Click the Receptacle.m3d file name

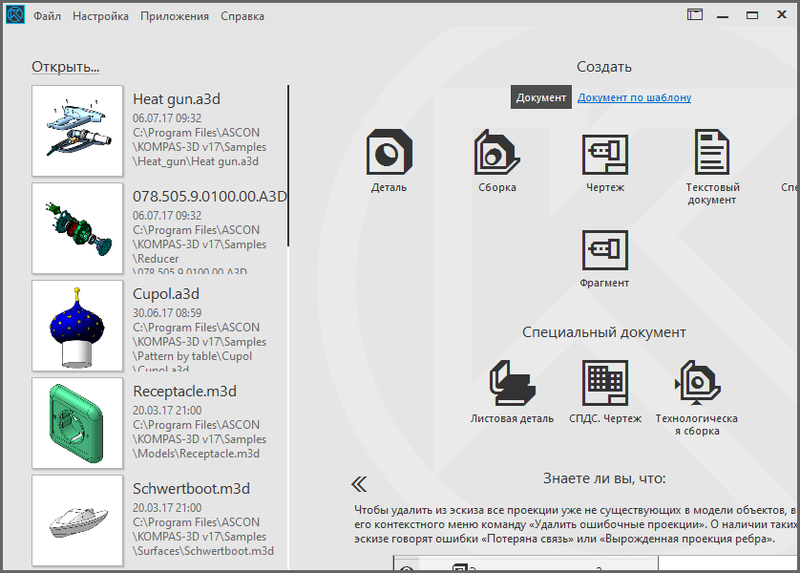pyautogui.click(x=185, y=391)
